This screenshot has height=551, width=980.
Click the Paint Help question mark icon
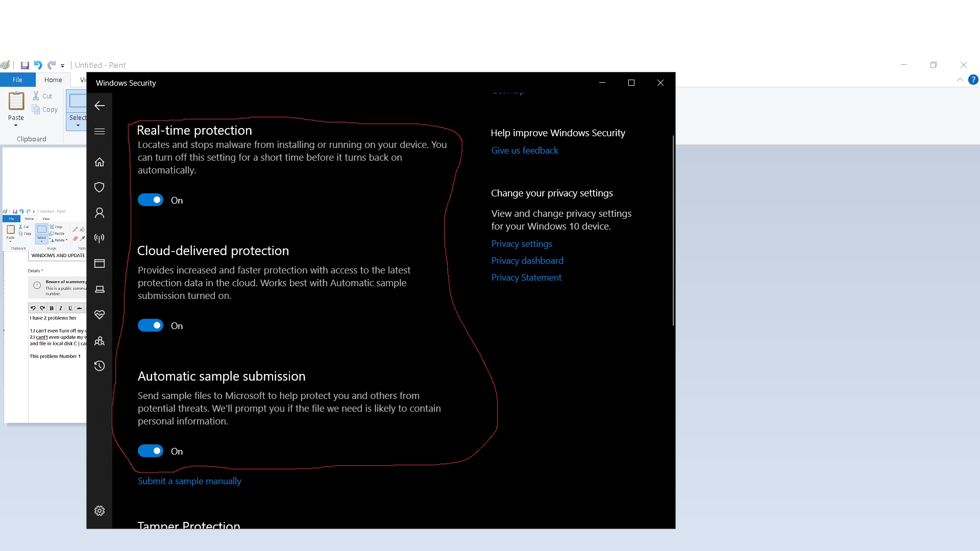coord(973,80)
